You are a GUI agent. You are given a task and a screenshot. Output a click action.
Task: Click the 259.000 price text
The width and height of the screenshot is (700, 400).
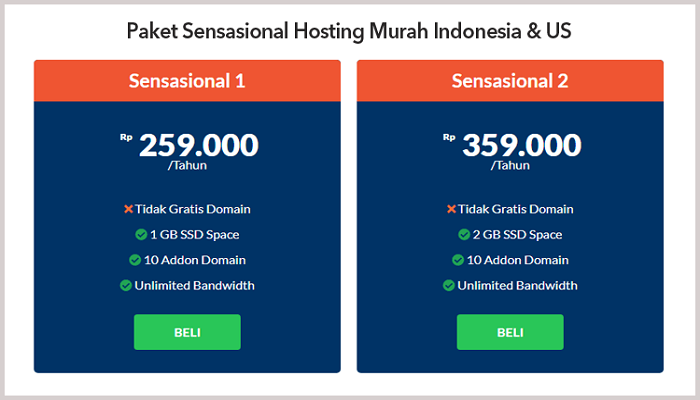click(x=198, y=145)
